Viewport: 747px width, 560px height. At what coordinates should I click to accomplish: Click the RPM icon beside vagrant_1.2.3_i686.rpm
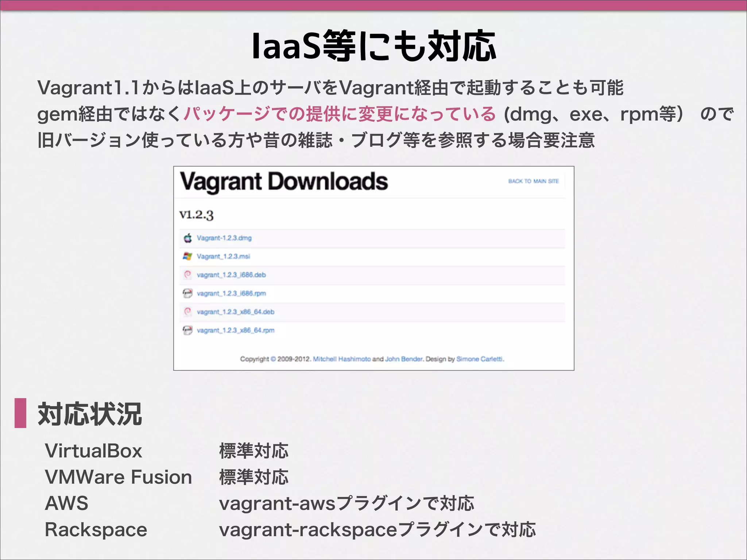coord(187,293)
